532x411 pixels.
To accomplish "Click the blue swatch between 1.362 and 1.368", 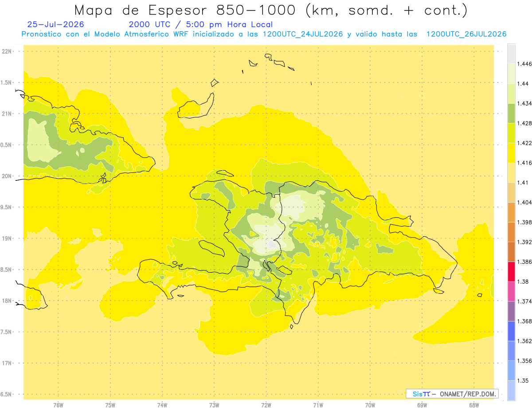I will (512, 331).
